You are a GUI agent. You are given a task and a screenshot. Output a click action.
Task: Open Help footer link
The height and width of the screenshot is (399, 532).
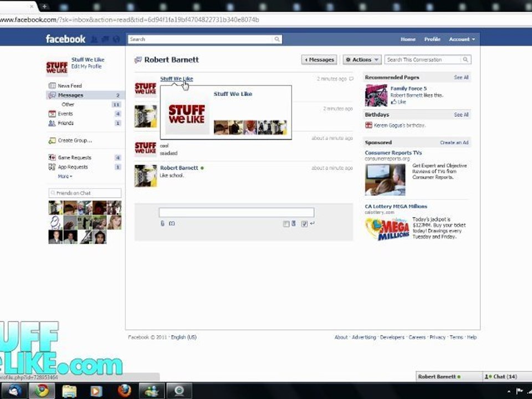tap(472, 337)
